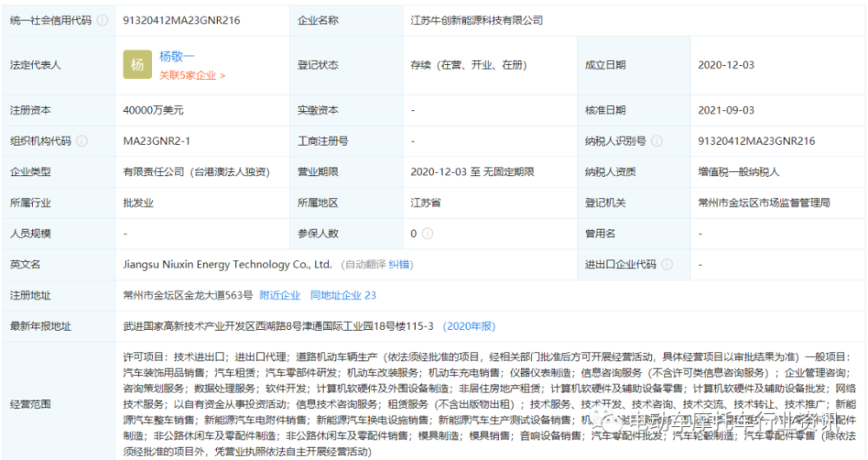Click info icon beside 纳税人识别号
This screenshot has height=460, width=868.
[x=656, y=141]
